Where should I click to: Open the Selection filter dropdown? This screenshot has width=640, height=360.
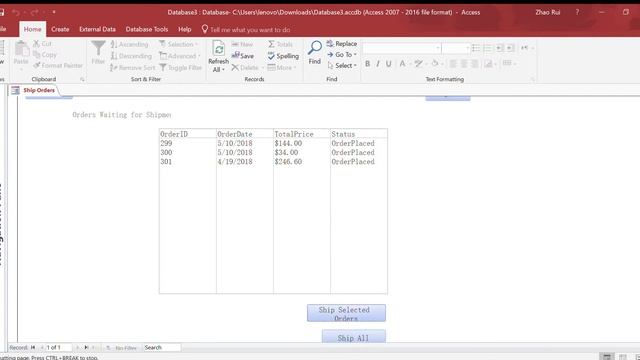179,44
